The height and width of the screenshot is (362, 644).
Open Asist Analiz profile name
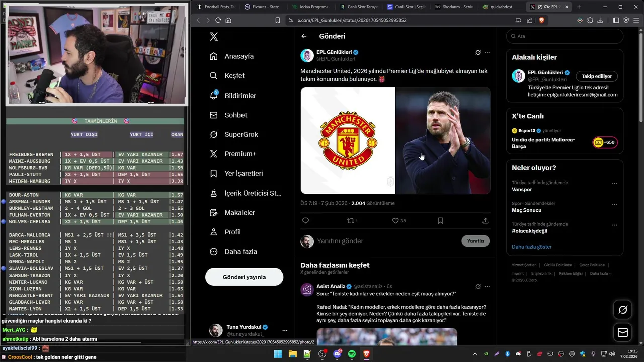pos(331,287)
